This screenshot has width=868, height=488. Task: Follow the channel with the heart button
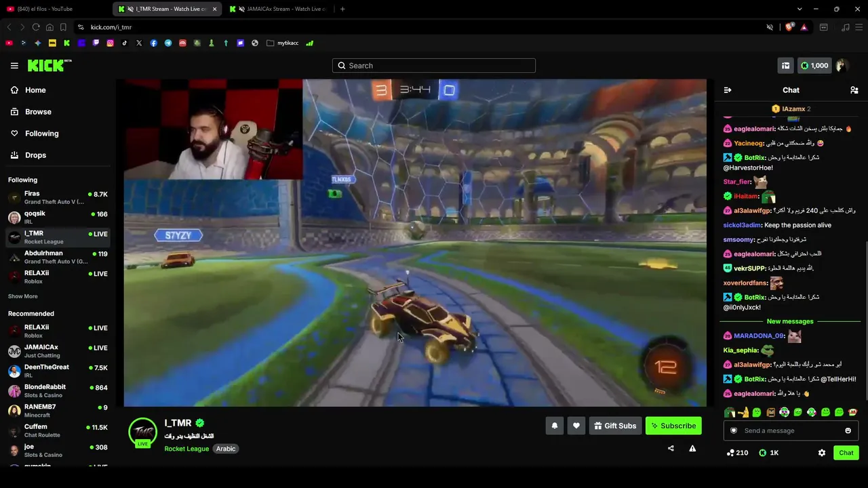click(576, 426)
